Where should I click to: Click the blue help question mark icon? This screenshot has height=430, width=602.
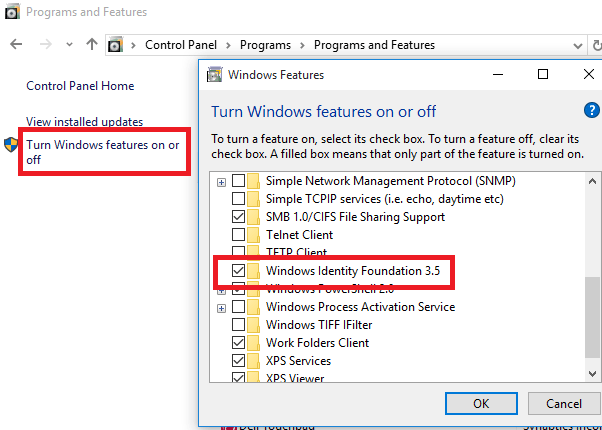coord(590,111)
